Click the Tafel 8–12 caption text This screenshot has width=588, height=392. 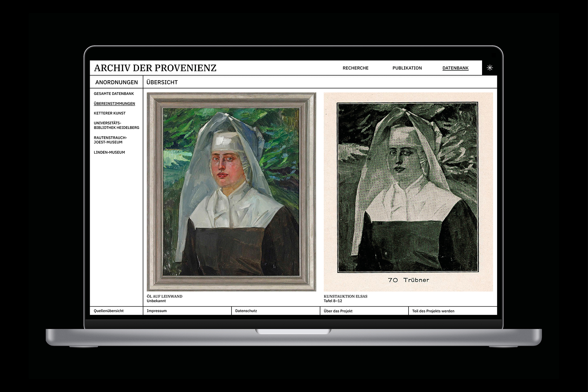click(333, 301)
